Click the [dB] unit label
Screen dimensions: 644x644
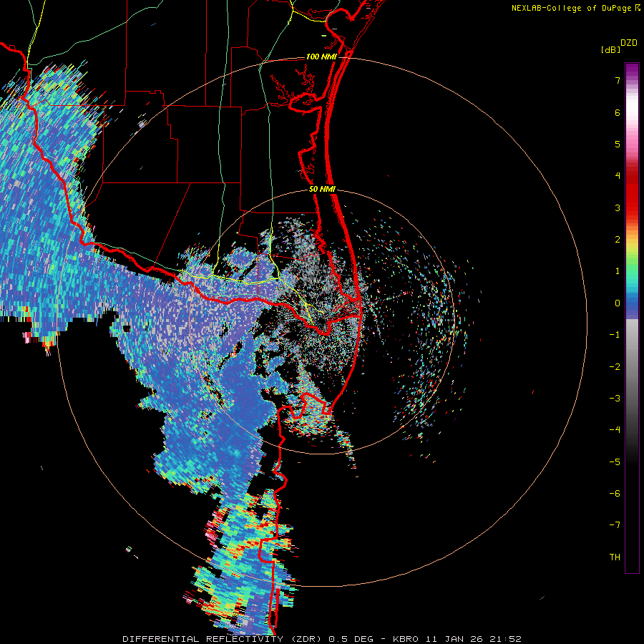pos(611,49)
